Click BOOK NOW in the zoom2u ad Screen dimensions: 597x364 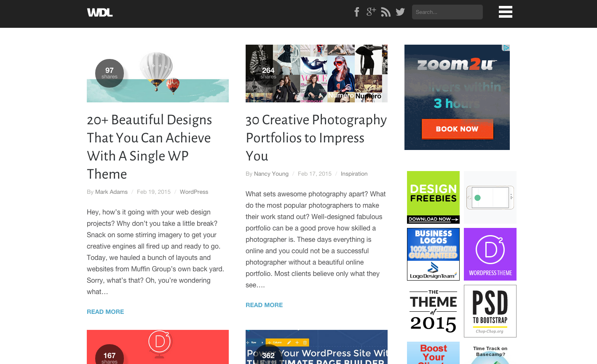[x=457, y=129]
